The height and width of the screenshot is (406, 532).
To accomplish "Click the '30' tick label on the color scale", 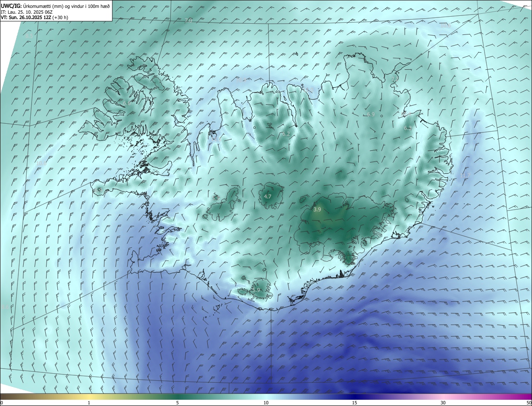I will click(443, 403).
